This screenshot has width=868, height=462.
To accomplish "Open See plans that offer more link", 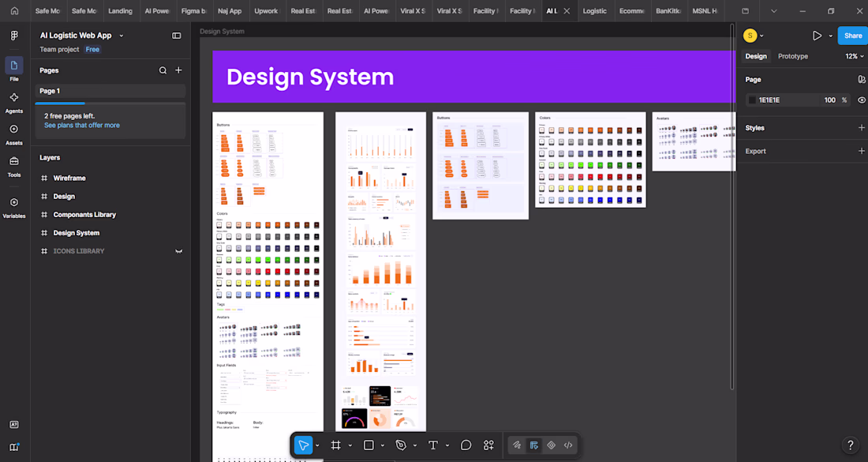I will tap(82, 126).
